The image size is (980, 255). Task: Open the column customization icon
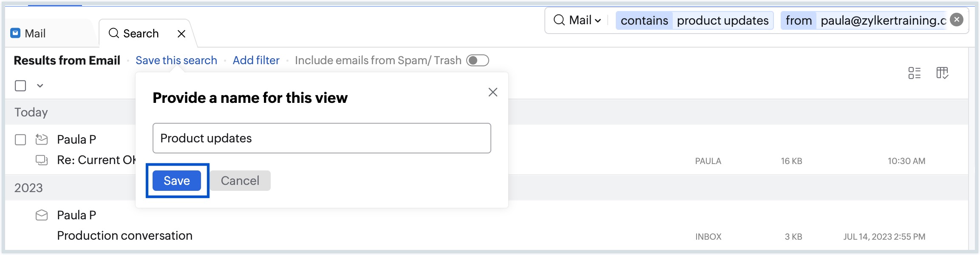click(942, 73)
